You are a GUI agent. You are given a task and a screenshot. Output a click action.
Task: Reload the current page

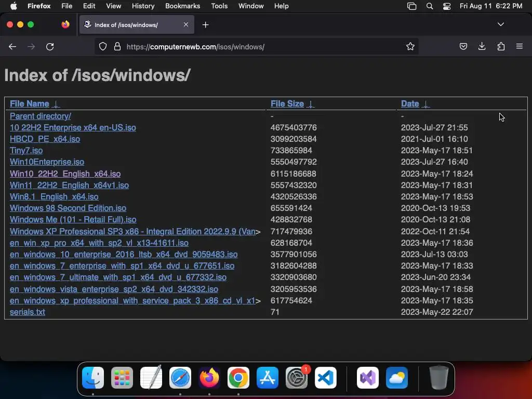click(50, 46)
